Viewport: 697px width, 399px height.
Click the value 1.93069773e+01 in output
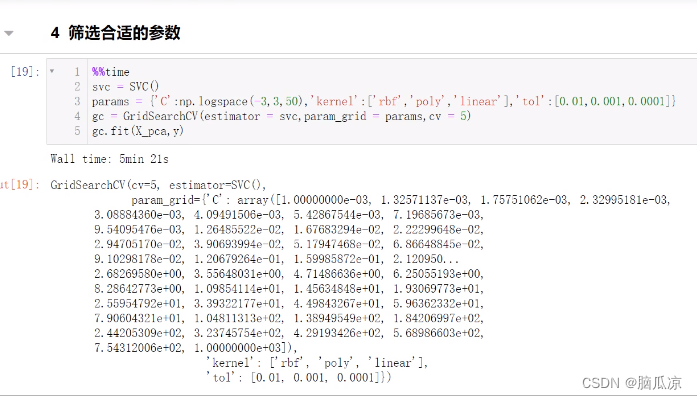click(437, 289)
